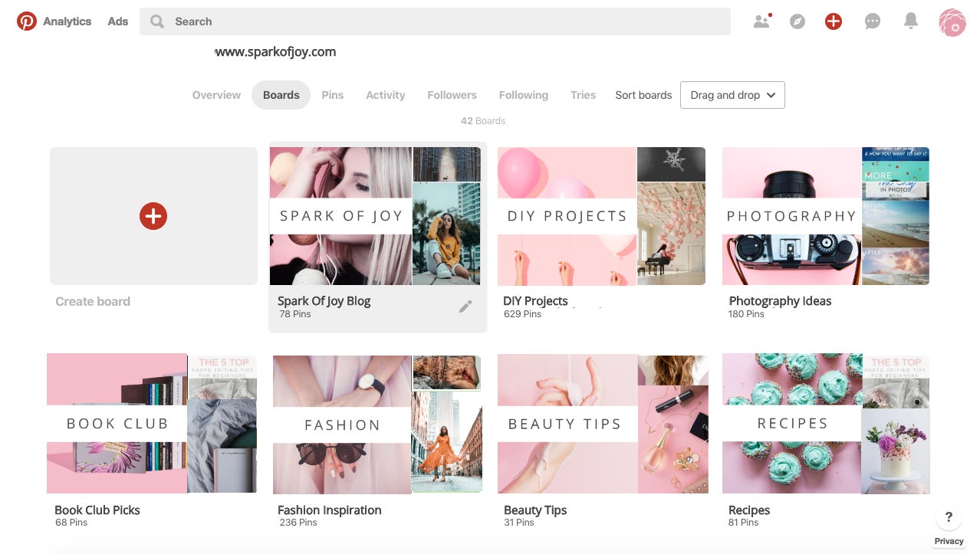The width and height of the screenshot is (980, 554).
Task: Click the search magnifier icon
Action: [x=156, y=21]
